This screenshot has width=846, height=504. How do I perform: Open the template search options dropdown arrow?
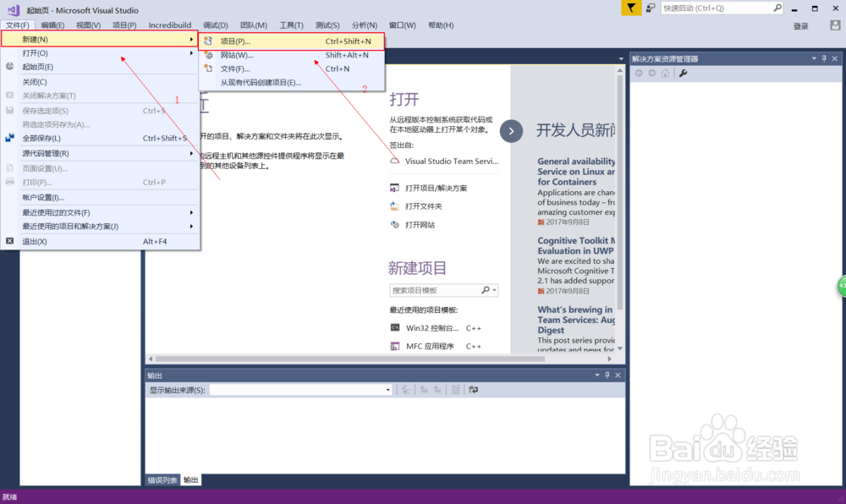[494, 290]
